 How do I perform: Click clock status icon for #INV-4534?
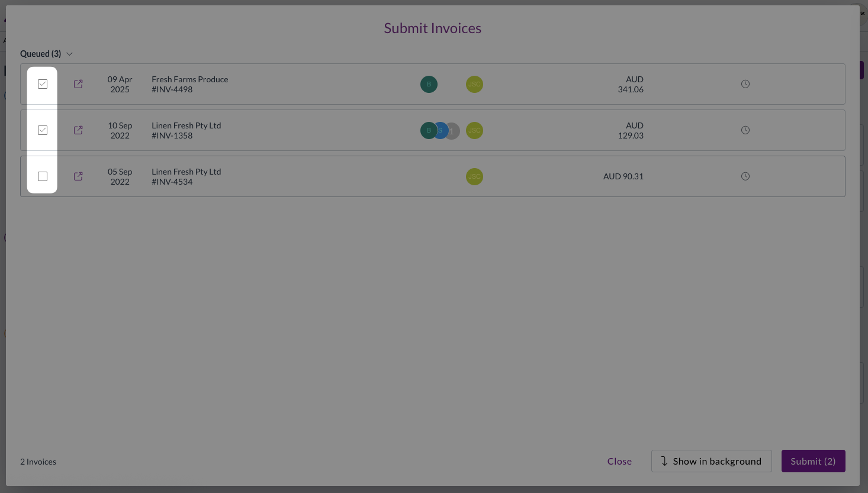click(x=745, y=176)
